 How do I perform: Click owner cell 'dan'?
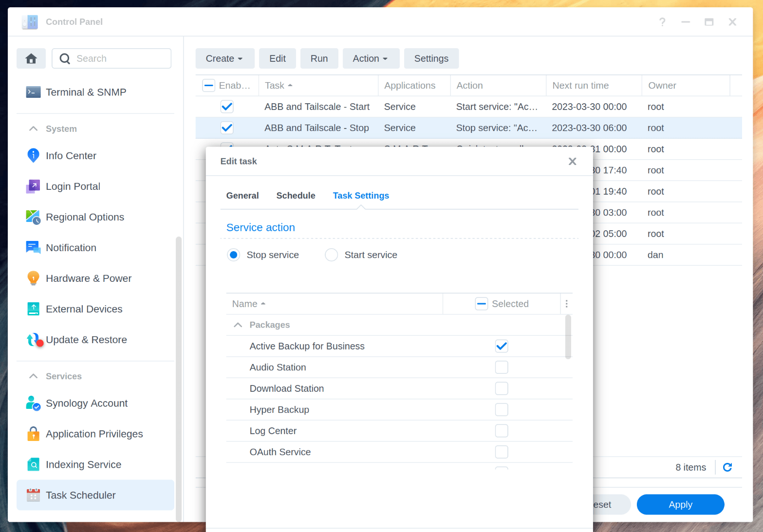click(655, 255)
